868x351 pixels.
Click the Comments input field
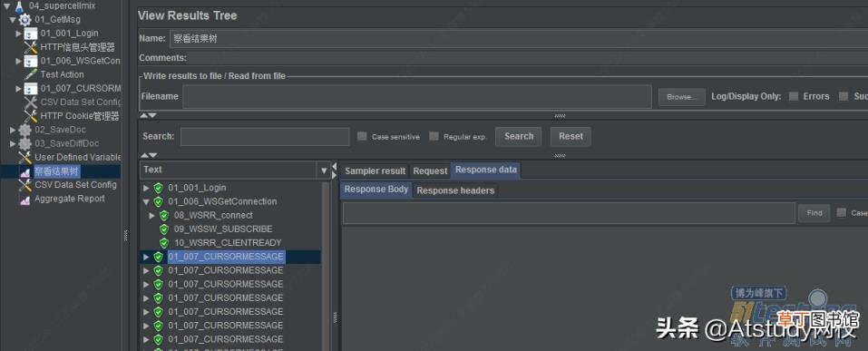point(528,57)
